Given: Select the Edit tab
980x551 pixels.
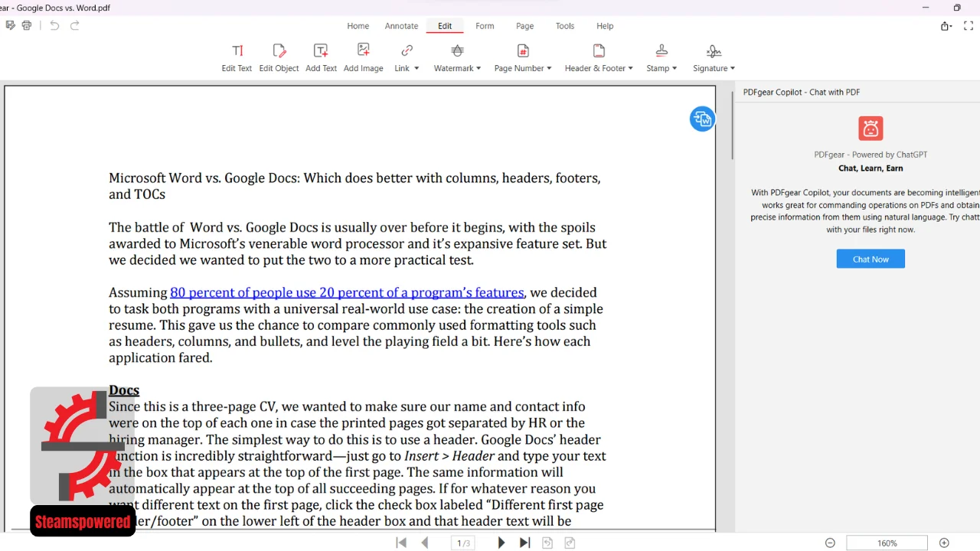Looking at the screenshot, I should pos(445,26).
